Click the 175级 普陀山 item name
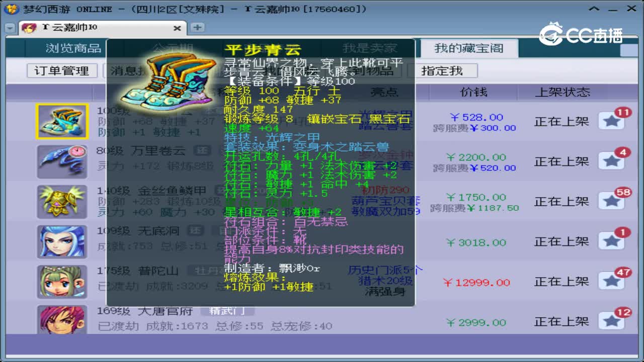The image size is (644, 362). [137, 271]
